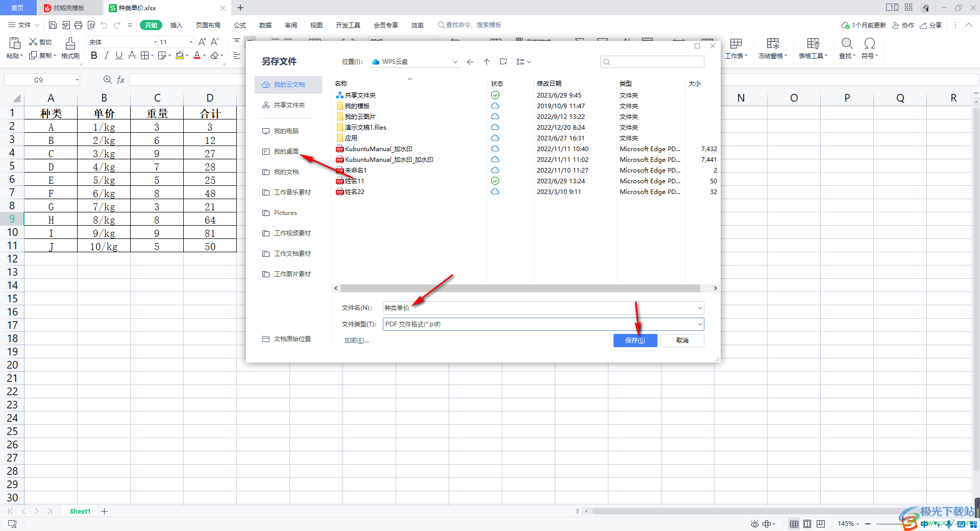
Task: Select 我的电脑 in dialog sidebar
Action: (288, 131)
